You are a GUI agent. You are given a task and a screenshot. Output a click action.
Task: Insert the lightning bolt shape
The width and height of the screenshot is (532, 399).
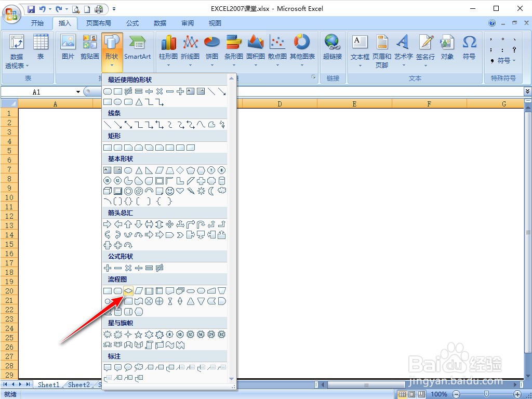tap(191, 191)
